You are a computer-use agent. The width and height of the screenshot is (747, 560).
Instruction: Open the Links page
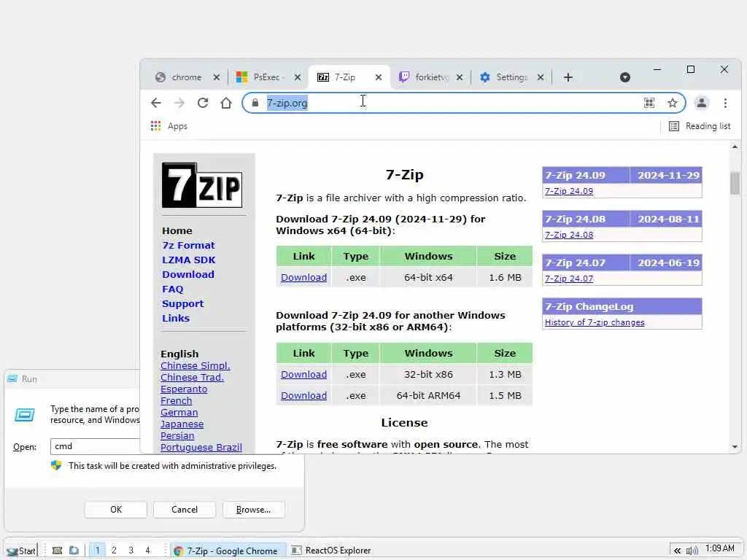point(176,318)
